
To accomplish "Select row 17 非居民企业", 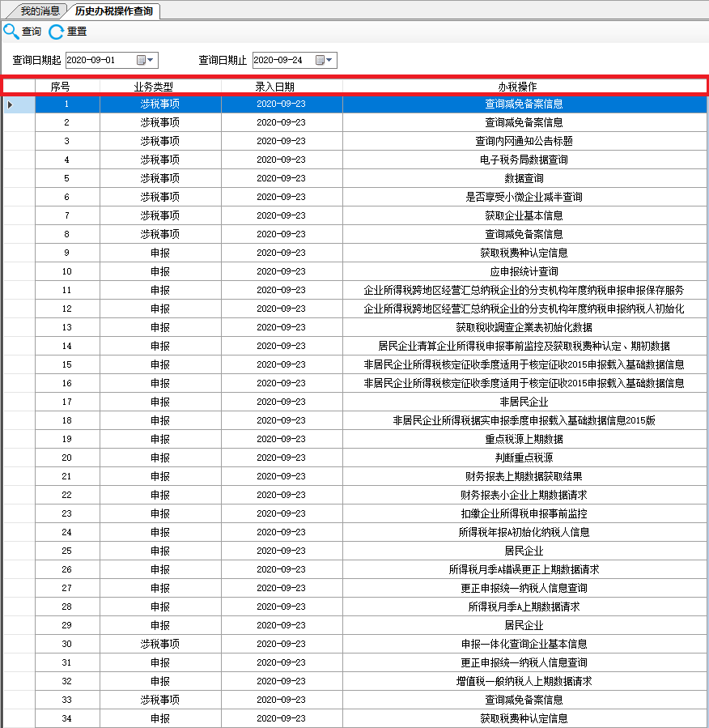I will [x=524, y=402].
